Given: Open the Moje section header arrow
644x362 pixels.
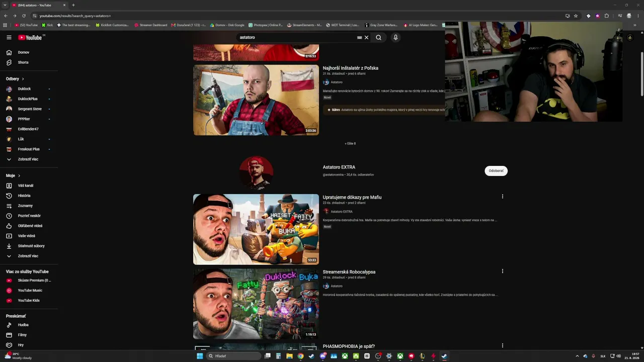Looking at the screenshot, I should pos(19,175).
